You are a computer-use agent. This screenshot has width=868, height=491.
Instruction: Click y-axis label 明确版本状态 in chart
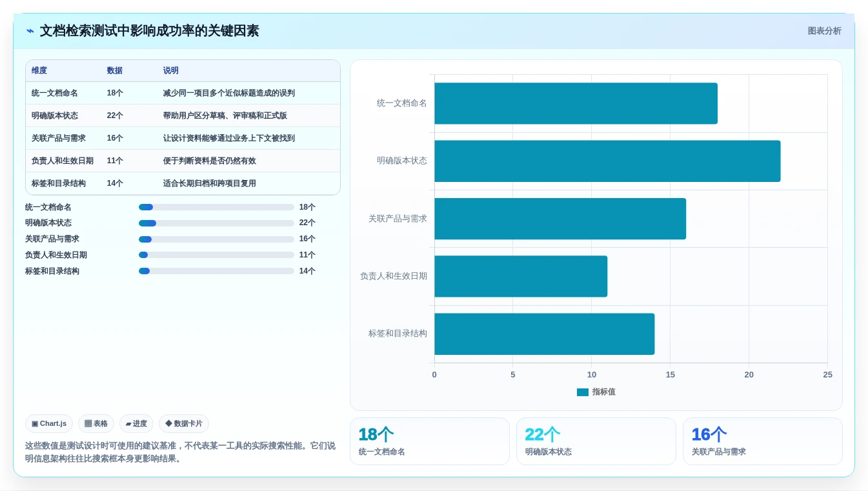point(402,161)
